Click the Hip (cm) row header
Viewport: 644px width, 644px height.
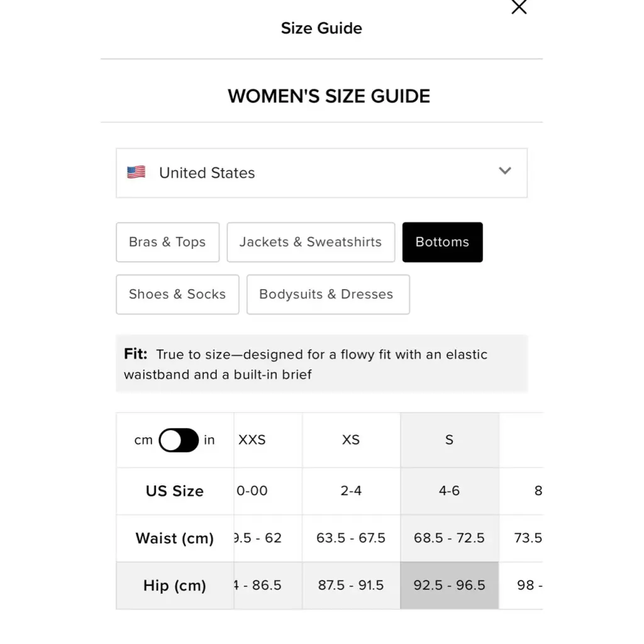click(x=175, y=586)
